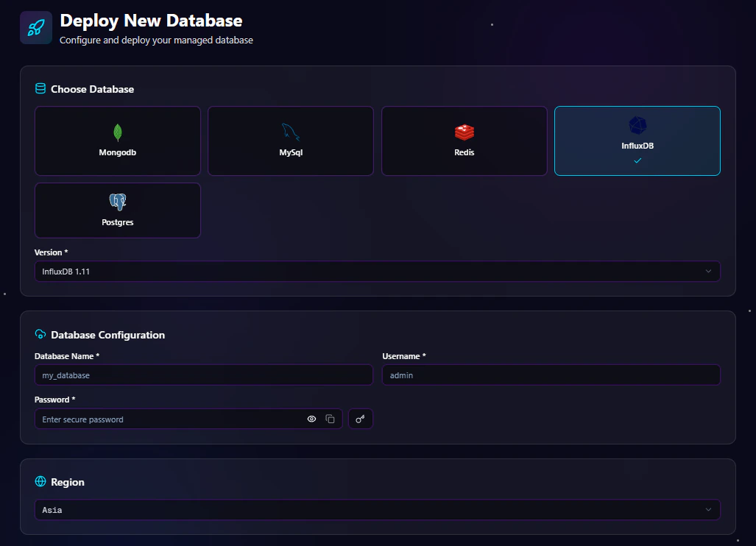Click the 'Database Name *' field label
Screen dimensions: 756x546
67,356
